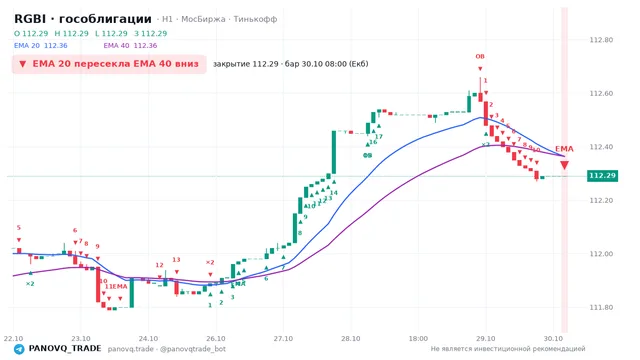Click the PANOVQ_TRADE brand name

point(65,349)
